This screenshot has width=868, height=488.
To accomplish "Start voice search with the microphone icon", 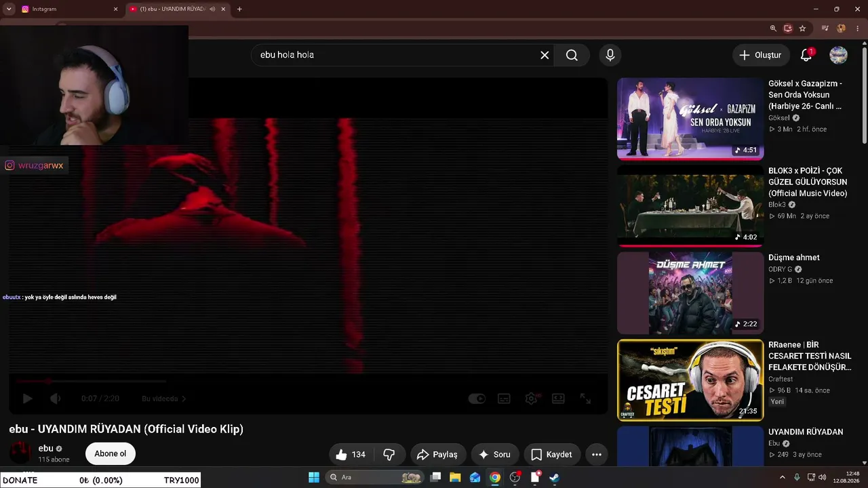I will tap(610, 55).
